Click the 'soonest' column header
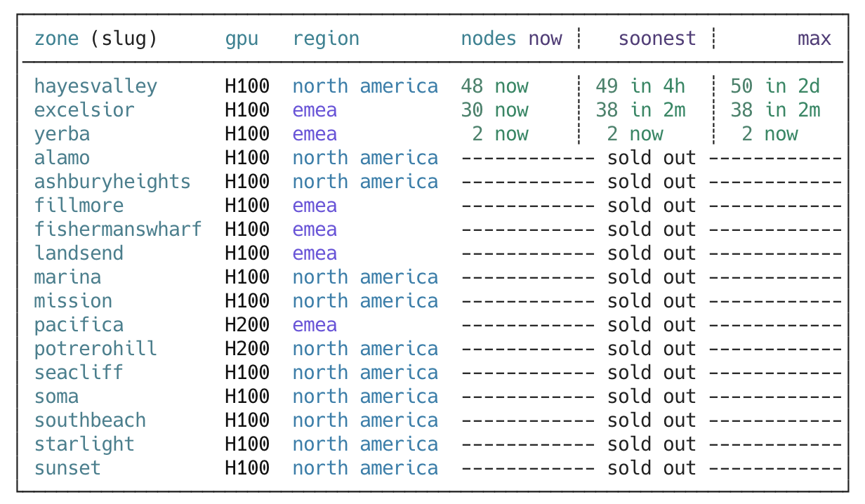Viewport: 865px width, 504px height. (657, 39)
